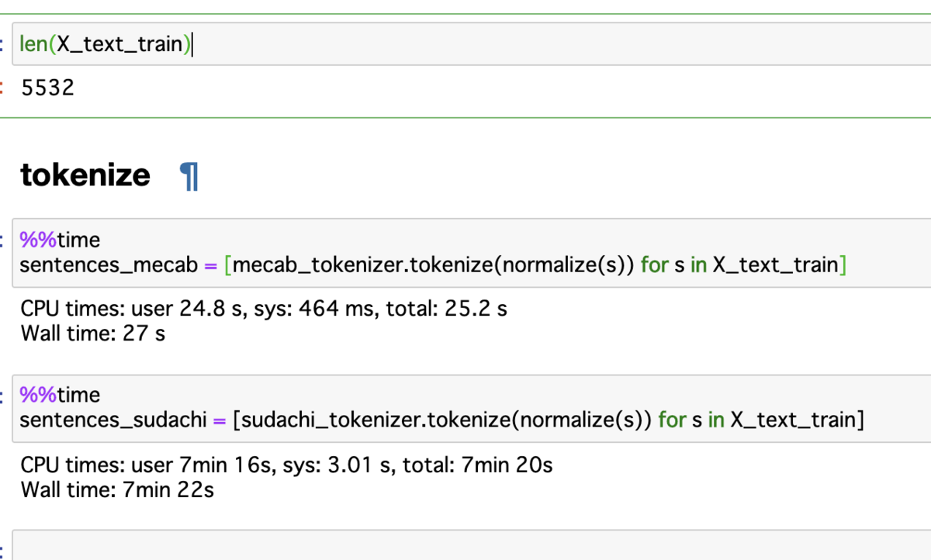Place cursor on sentences_sudachi variable name

[113, 420]
